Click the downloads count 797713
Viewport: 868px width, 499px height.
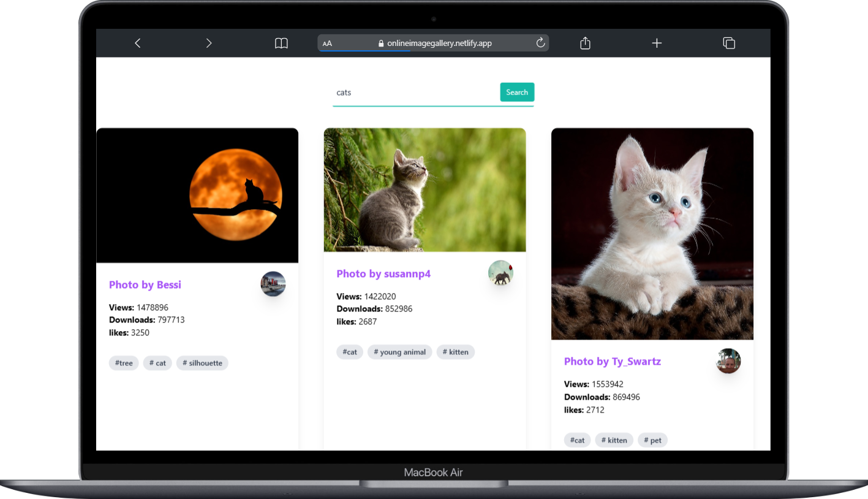click(x=171, y=320)
